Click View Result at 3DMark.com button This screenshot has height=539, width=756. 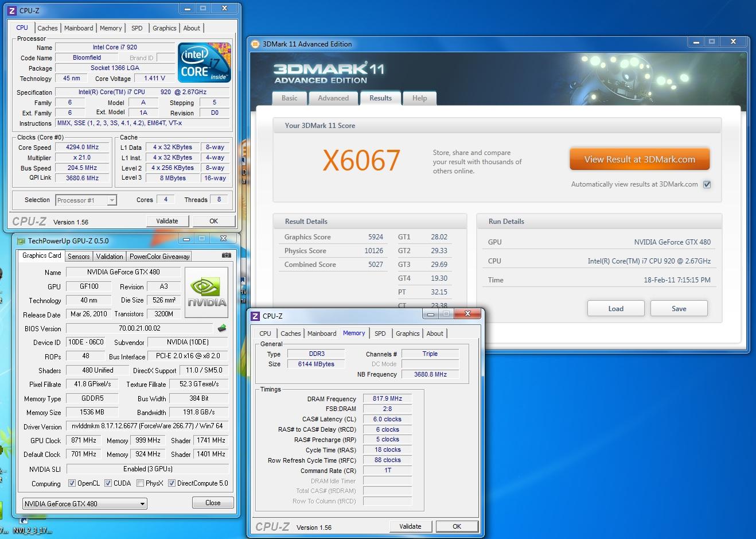(640, 159)
